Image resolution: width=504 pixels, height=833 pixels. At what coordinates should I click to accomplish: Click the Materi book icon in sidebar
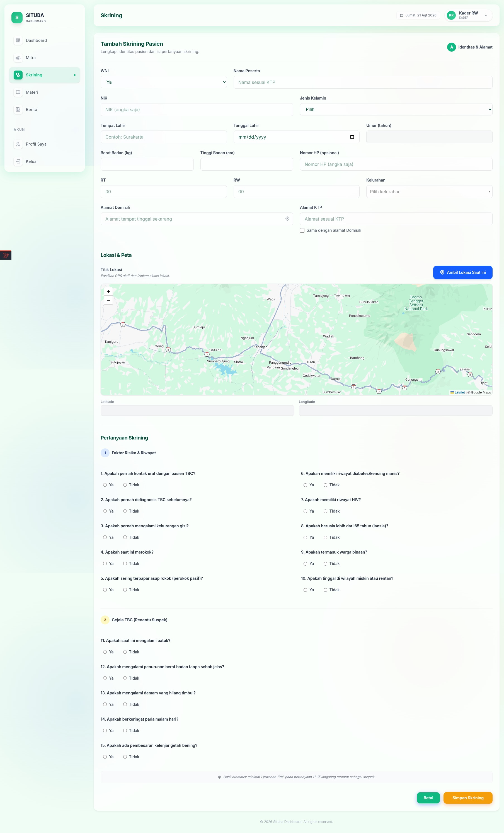click(18, 92)
